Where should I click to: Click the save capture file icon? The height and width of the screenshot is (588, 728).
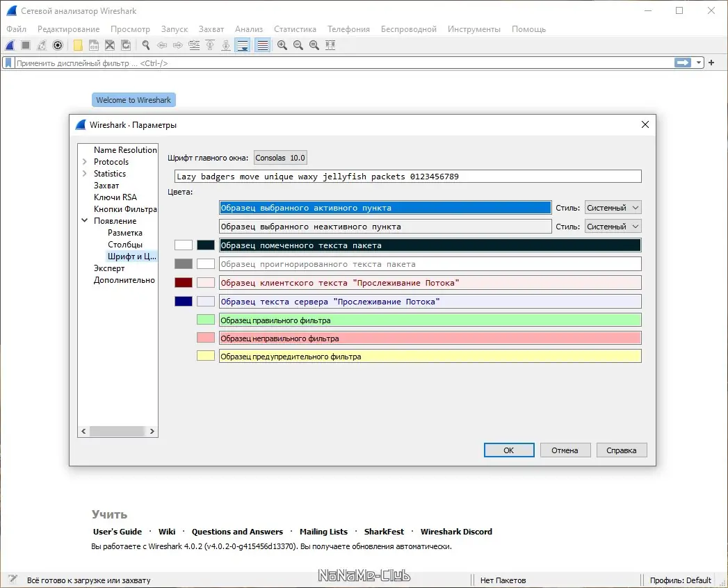(x=94, y=45)
